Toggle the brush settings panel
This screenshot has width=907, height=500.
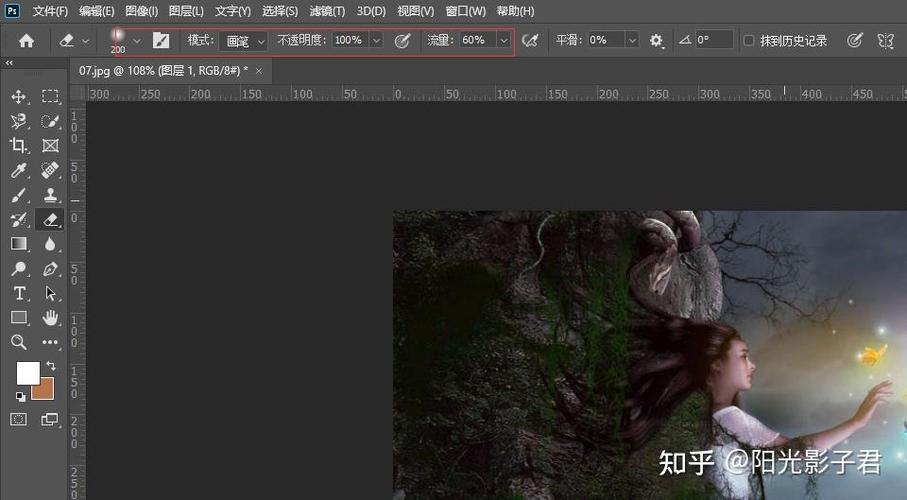pyautogui.click(x=161, y=40)
